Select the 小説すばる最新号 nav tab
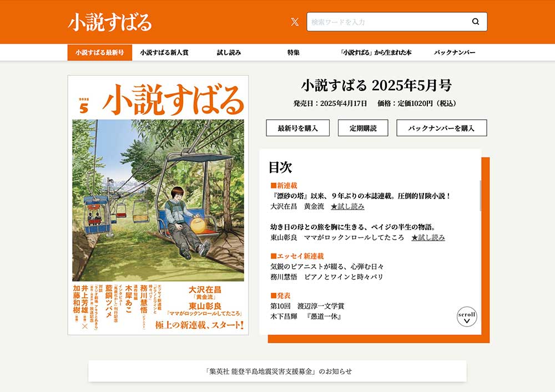The width and height of the screenshot is (555, 392). click(x=100, y=53)
